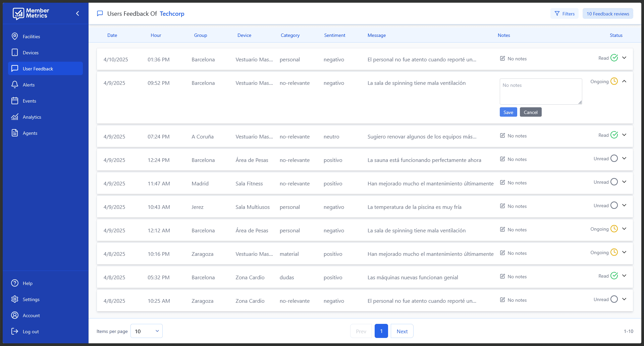
Task: Collapse the expanded 09:52 PM feedback row
Action: coord(624,81)
